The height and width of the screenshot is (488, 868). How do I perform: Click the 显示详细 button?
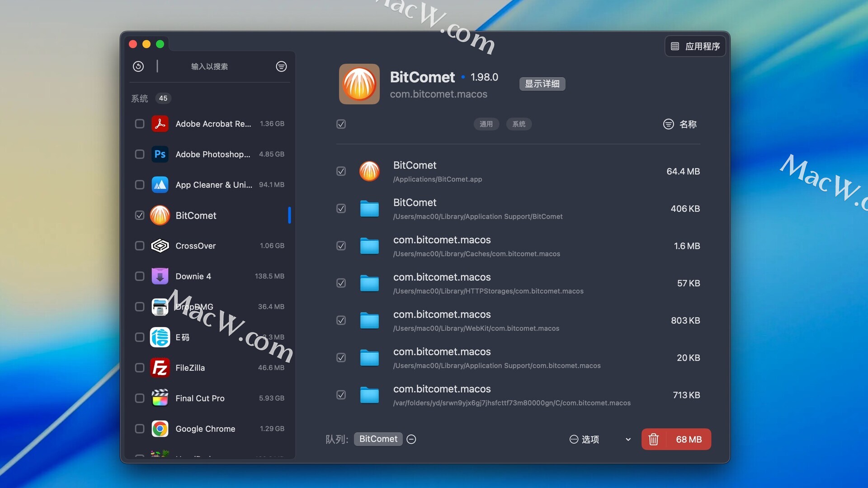[542, 84]
